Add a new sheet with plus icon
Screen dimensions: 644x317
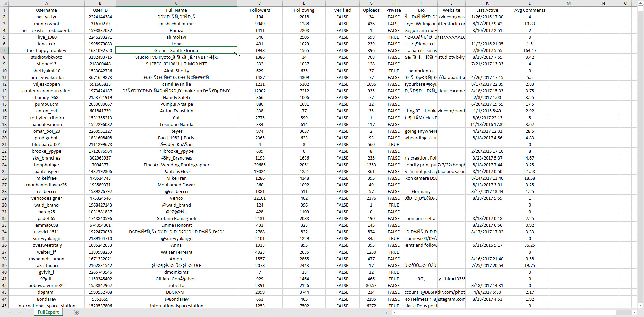76,312
